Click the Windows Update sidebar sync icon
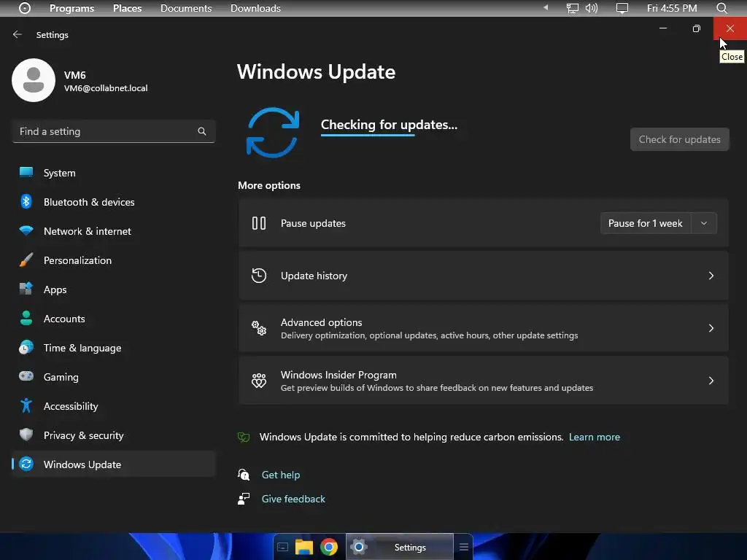 point(26,464)
